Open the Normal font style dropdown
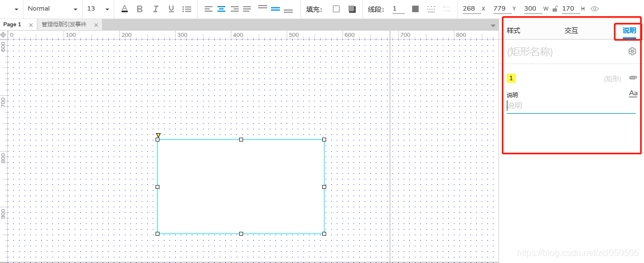644x263 pixels. point(52,8)
